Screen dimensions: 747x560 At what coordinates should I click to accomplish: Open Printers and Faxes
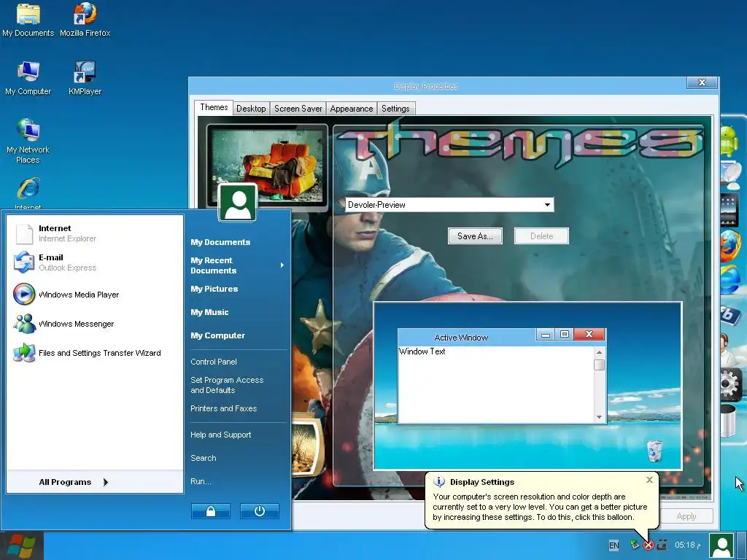pos(223,408)
